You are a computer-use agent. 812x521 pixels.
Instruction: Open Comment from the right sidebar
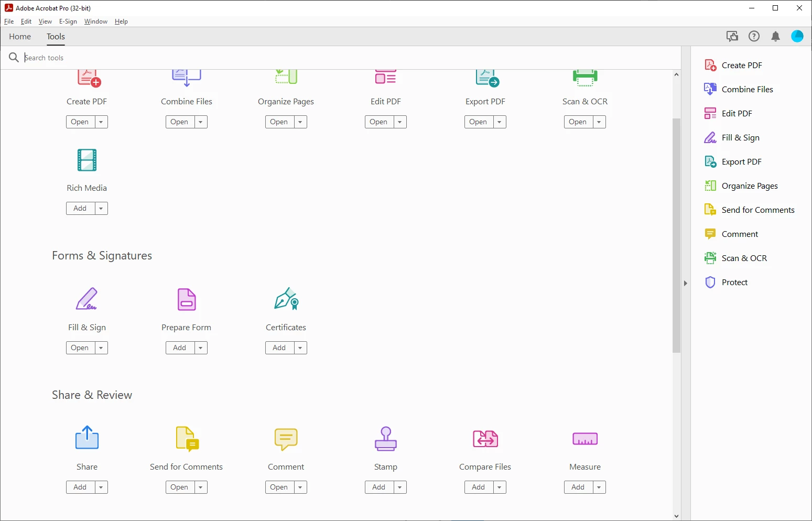click(x=731, y=234)
